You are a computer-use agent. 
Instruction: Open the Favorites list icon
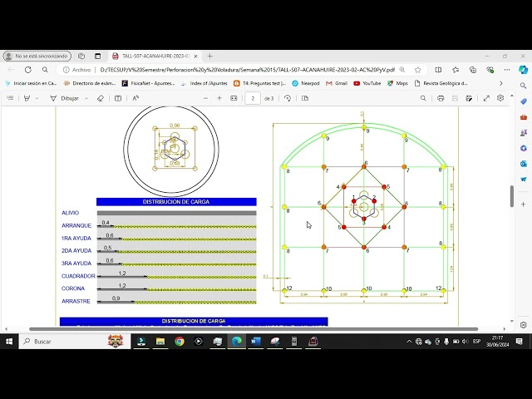[456, 70]
